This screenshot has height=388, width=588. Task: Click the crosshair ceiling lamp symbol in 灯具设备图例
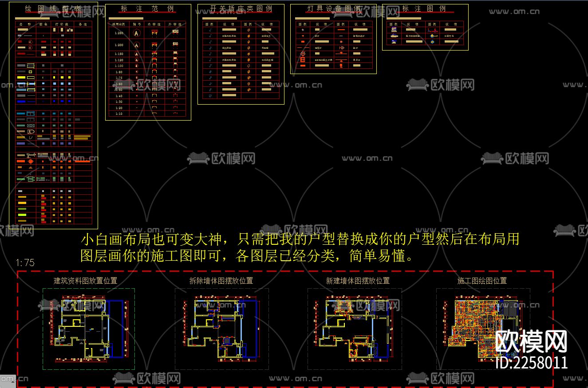pos(303,54)
